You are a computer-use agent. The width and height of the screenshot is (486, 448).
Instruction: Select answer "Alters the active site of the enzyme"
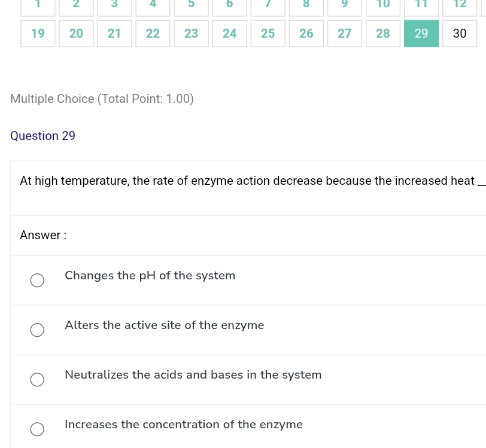(x=37, y=330)
